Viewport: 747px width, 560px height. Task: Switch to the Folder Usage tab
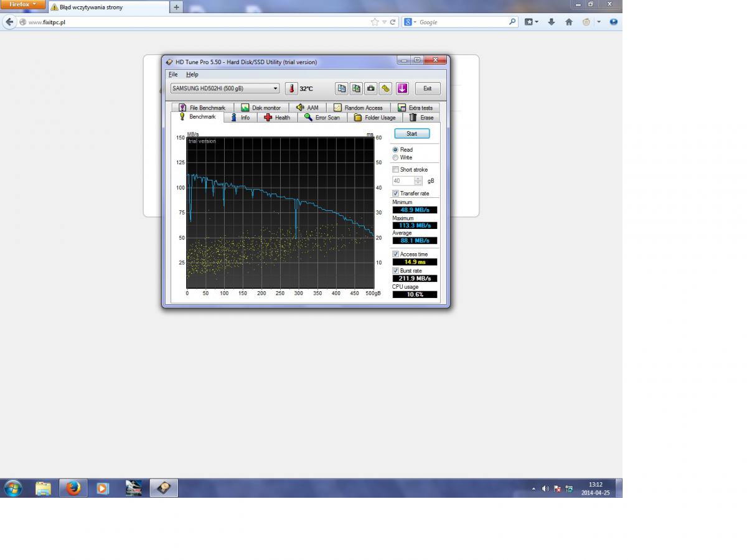[375, 118]
